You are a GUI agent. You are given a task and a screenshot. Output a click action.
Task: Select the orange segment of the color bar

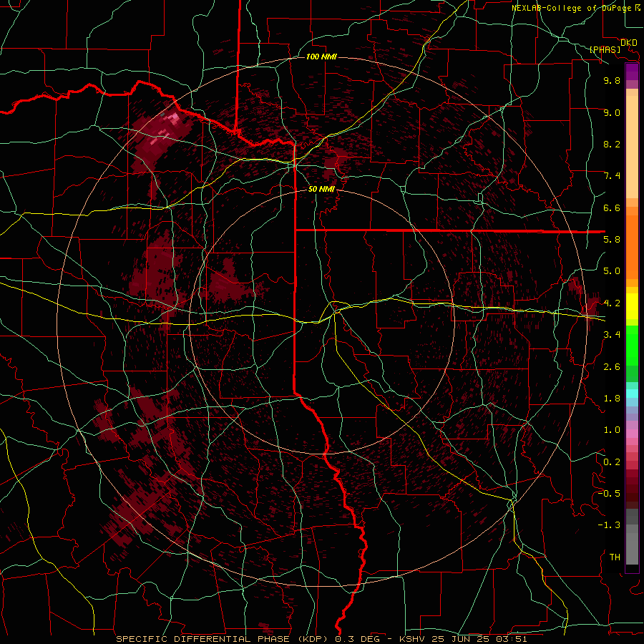point(632,247)
